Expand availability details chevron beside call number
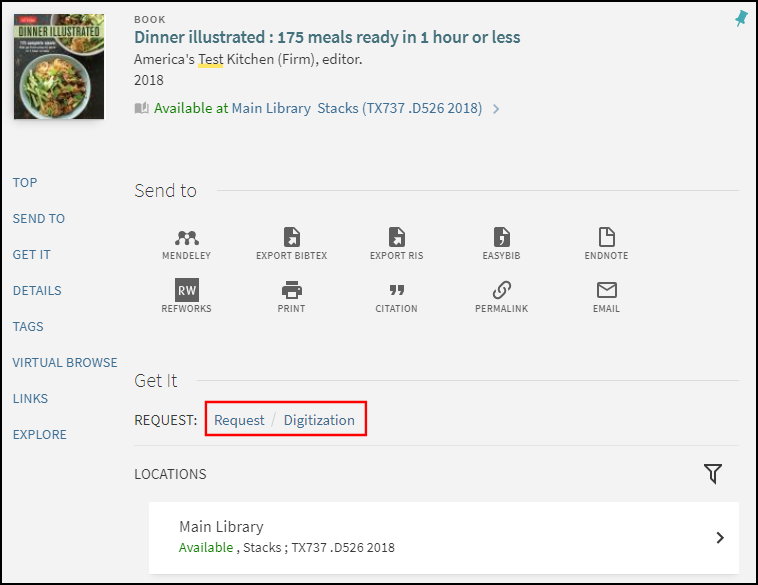 pyautogui.click(x=496, y=109)
